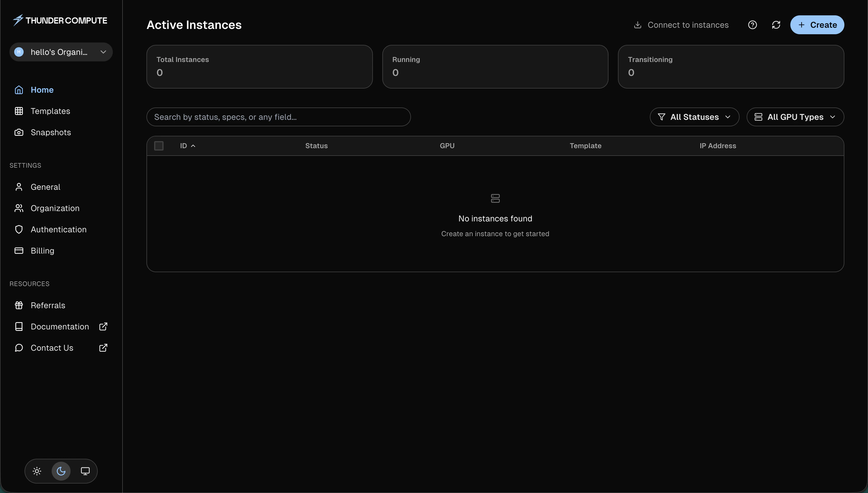Click the organization avatar circle
868x493 pixels.
19,52
